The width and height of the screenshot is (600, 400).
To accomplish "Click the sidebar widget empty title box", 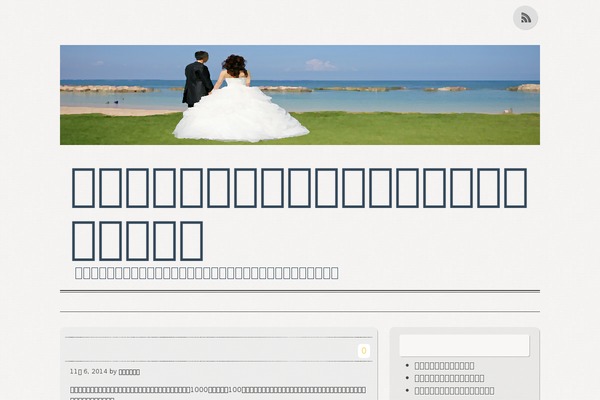I will 465,346.
